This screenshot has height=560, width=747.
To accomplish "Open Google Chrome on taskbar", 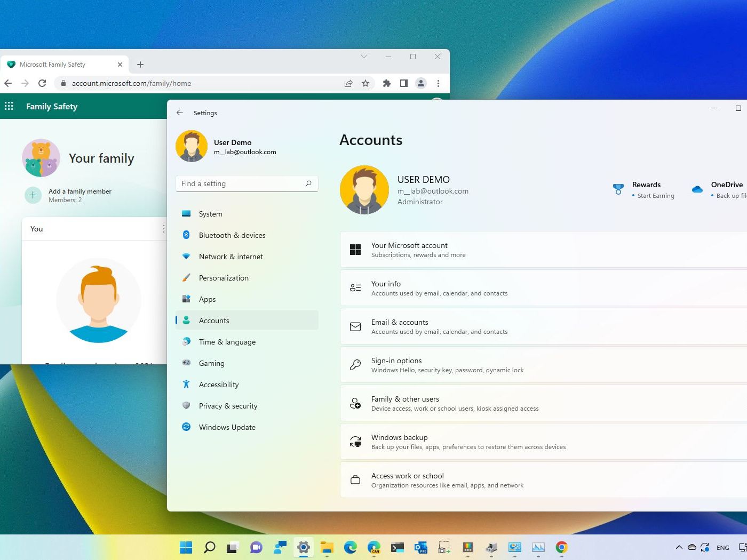I will click(561, 547).
